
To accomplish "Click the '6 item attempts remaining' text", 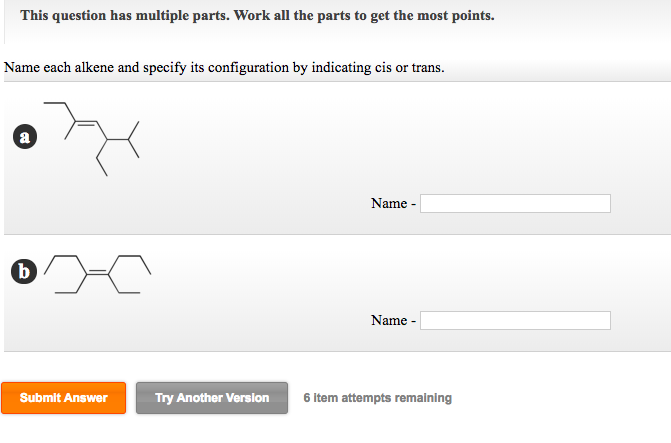I will 377,398.
